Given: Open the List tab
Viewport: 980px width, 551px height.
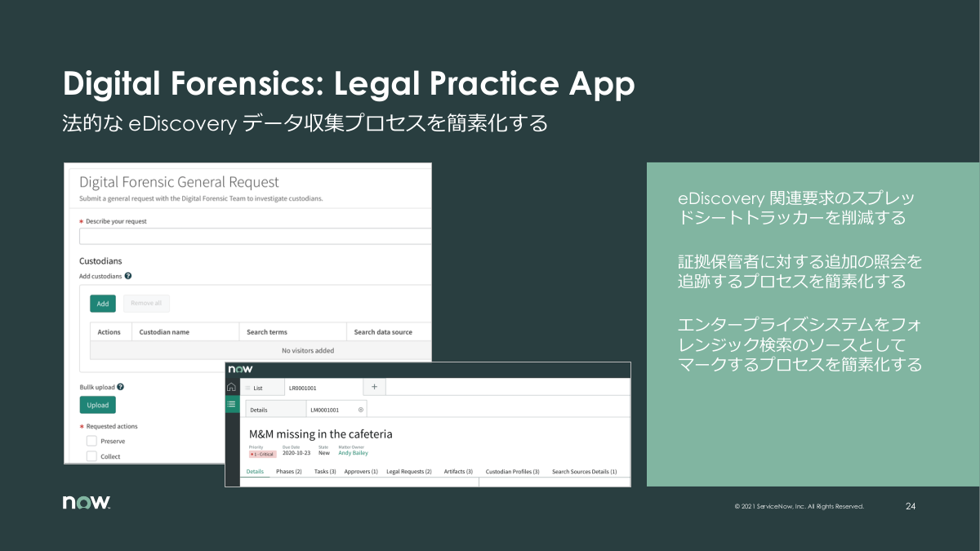Looking at the screenshot, I should point(263,388).
